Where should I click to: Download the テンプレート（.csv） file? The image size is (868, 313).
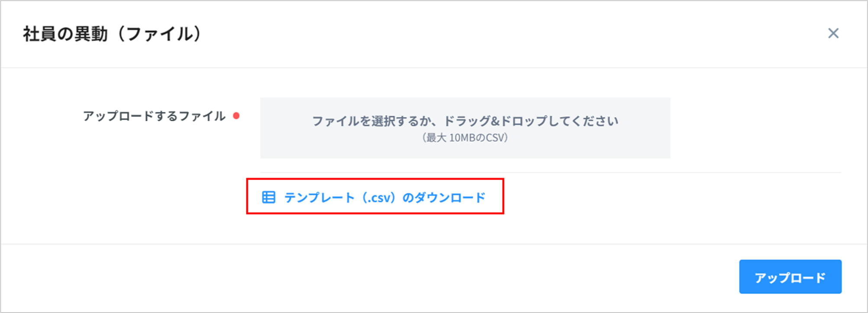(384, 197)
